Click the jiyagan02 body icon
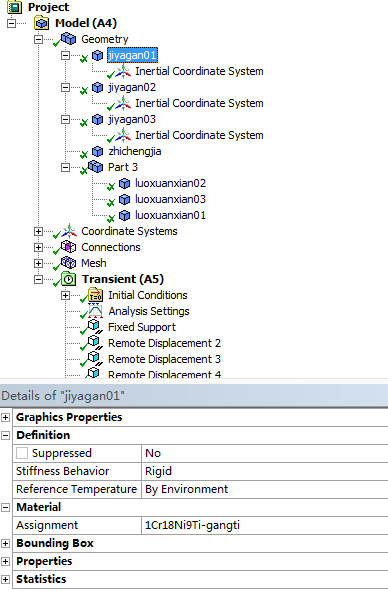Viewport: 388px width, 592px height. [x=97, y=88]
